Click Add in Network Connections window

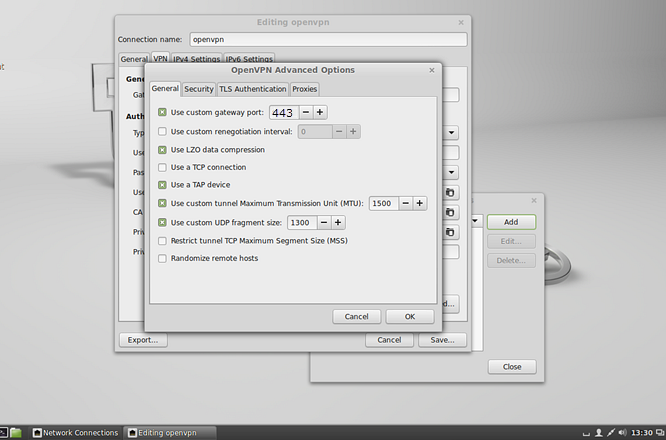[x=511, y=222]
